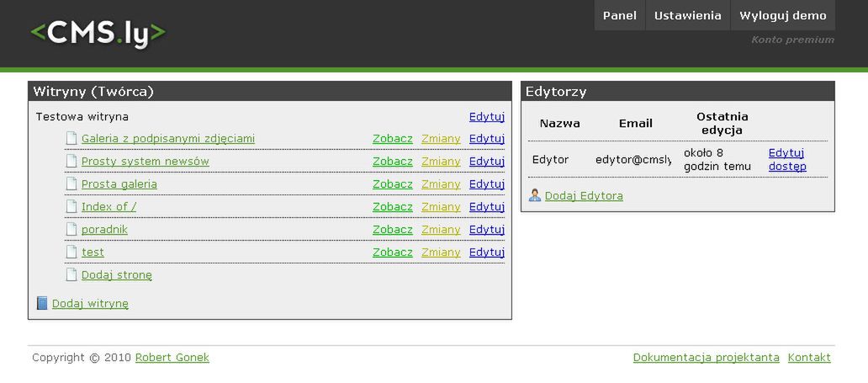Click the Kontakt footer link
This screenshot has height=383, width=868.
809,358
